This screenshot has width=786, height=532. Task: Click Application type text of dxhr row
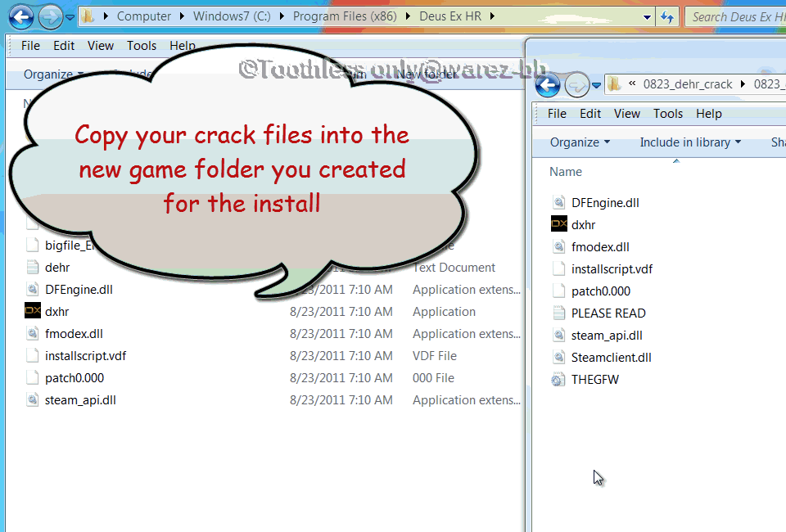[x=444, y=312]
